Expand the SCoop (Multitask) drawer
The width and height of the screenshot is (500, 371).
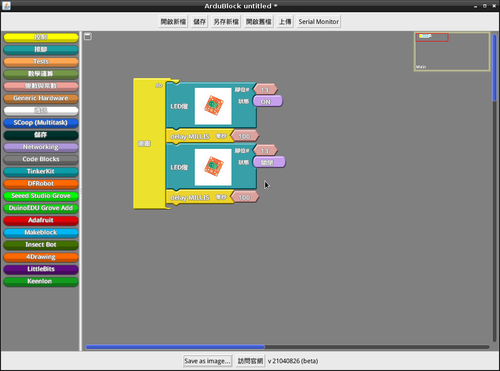[x=41, y=123]
